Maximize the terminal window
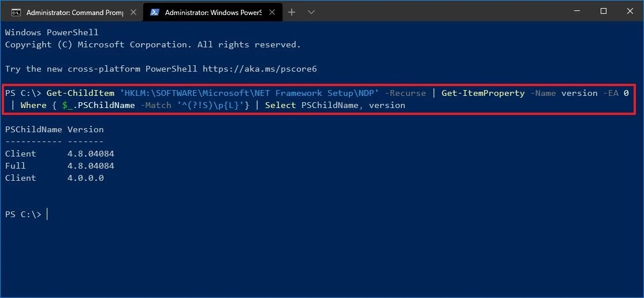Image resolution: width=644 pixels, height=298 pixels. pyautogui.click(x=604, y=12)
